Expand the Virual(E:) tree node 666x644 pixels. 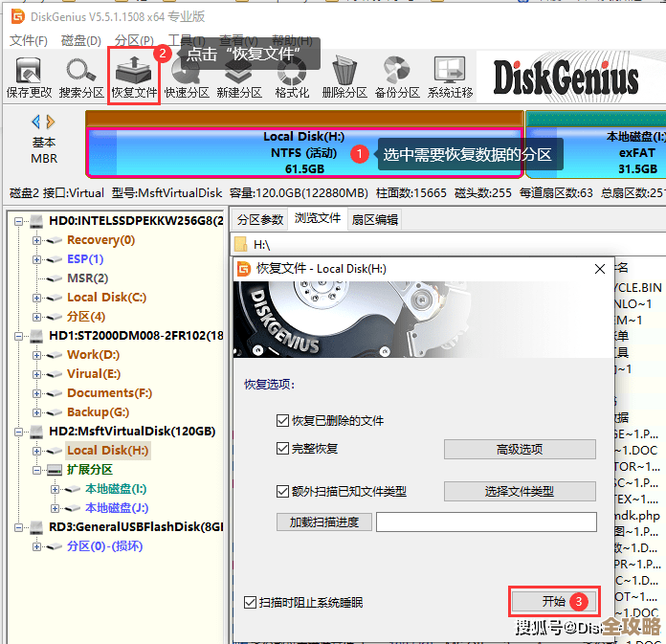[x=36, y=374]
